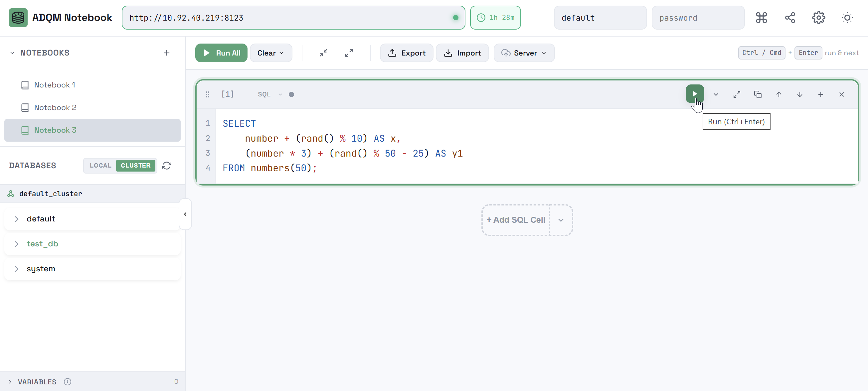Open the keyboard shortcuts icon
The width and height of the screenshot is (868, 391).
[761, 18]
